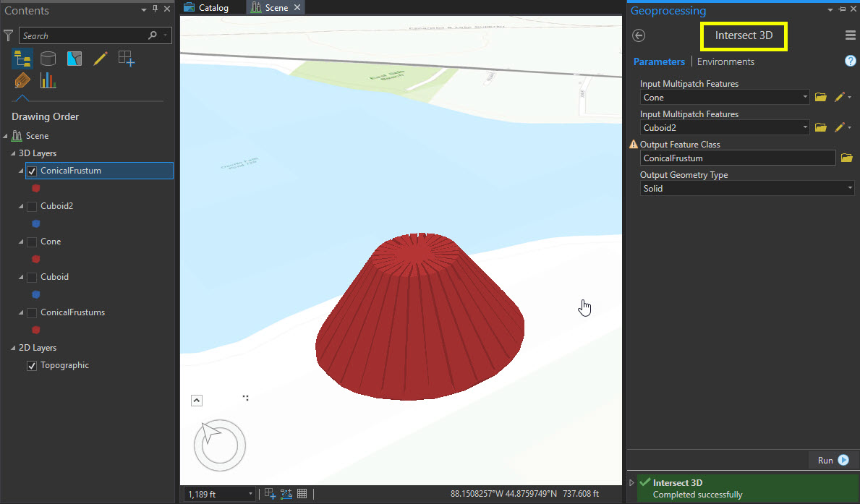Switch to the Catalog tab
Image resolution: width=860 pixels, height=504 pixels.
coord(206,8)
